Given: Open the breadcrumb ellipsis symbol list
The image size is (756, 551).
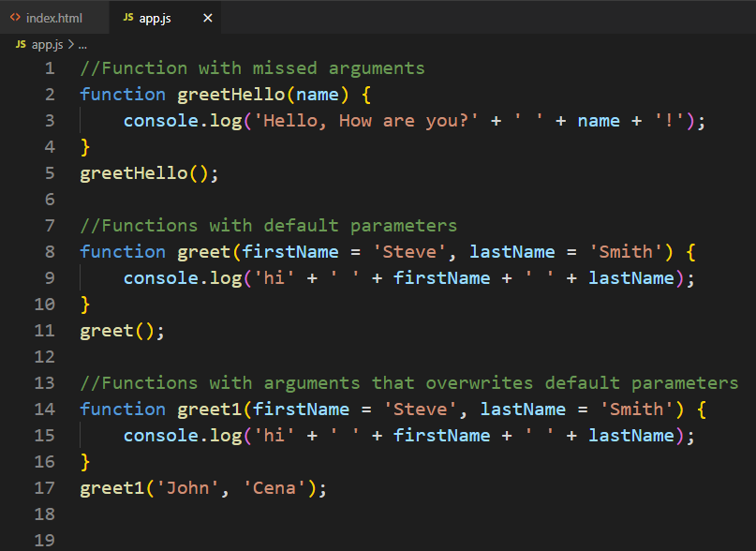Looking at the screenshot, I should 82,45.
